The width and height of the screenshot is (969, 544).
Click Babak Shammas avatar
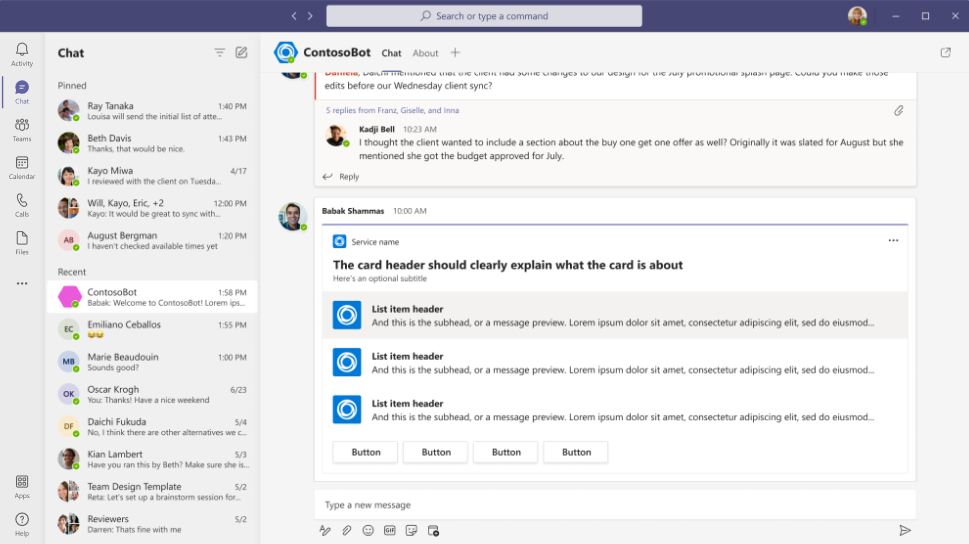coord(292,216)
